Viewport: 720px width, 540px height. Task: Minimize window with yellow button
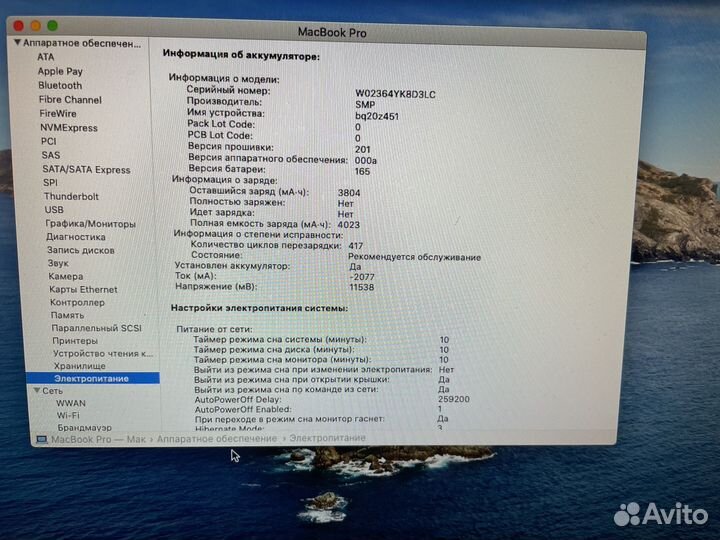(36, 25)
